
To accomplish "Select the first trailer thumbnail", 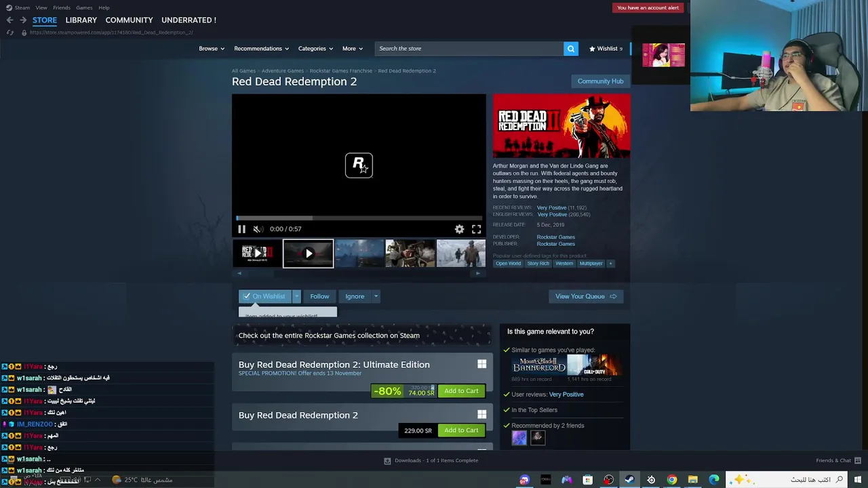I will tap(257, 253).
